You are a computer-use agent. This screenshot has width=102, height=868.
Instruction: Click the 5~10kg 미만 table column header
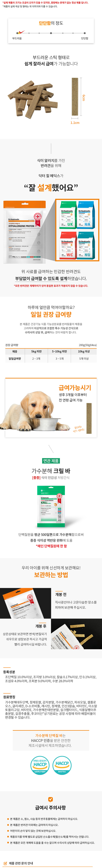(x=59, y=351)
